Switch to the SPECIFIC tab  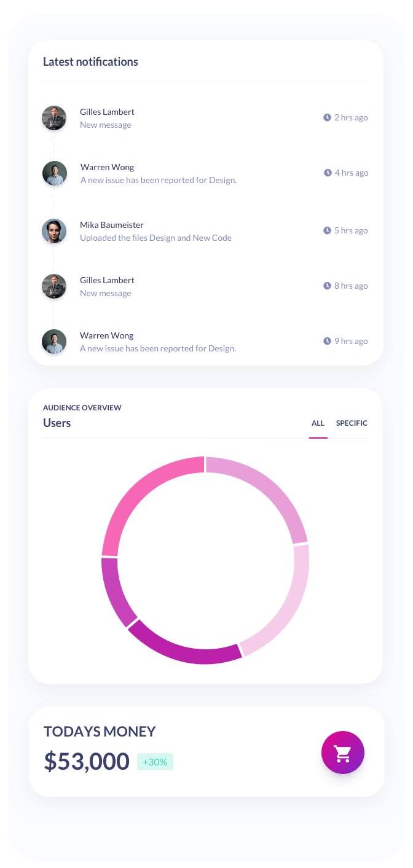[352, 423]
